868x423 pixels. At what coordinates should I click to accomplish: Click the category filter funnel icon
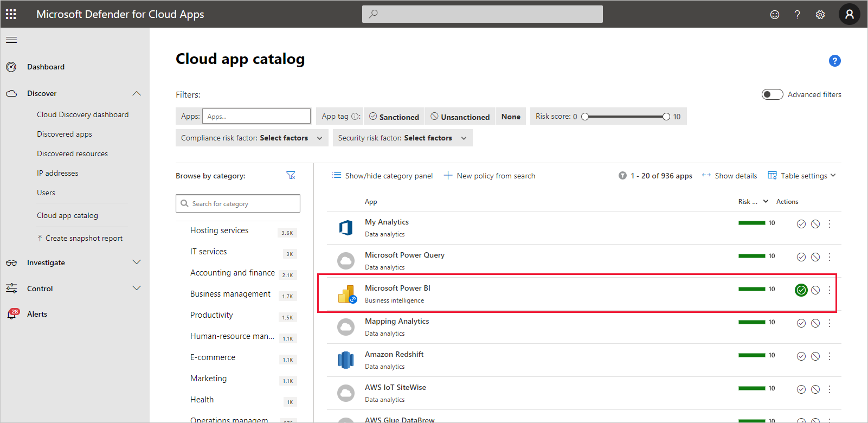(x=291, y=175)
